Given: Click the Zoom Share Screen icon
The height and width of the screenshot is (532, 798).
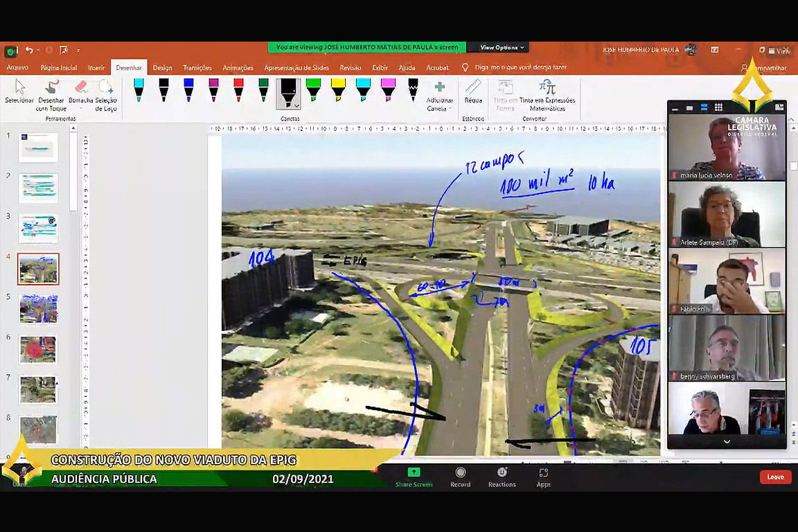Looking at the screenshot, I should pyautogui.click(x=414, y=472).
